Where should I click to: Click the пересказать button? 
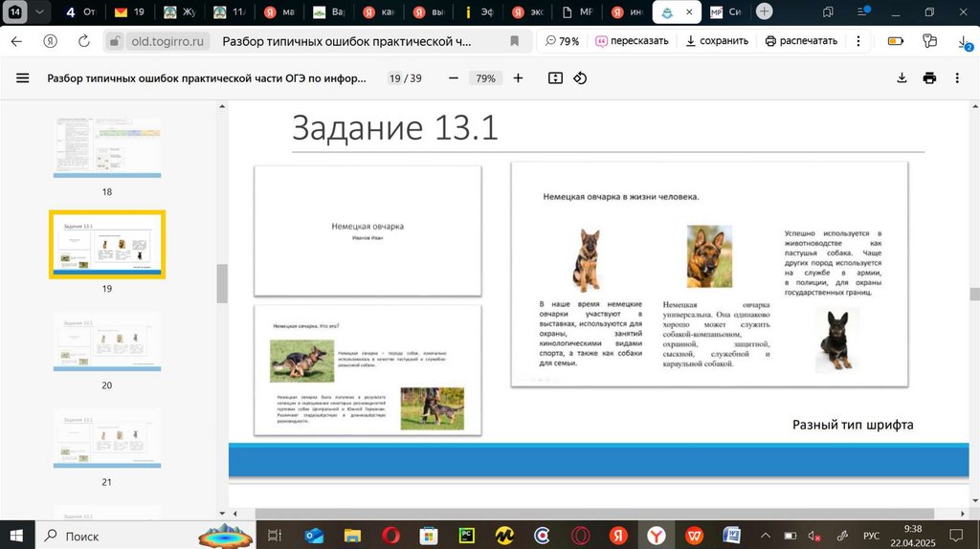[x=632, y=41]
